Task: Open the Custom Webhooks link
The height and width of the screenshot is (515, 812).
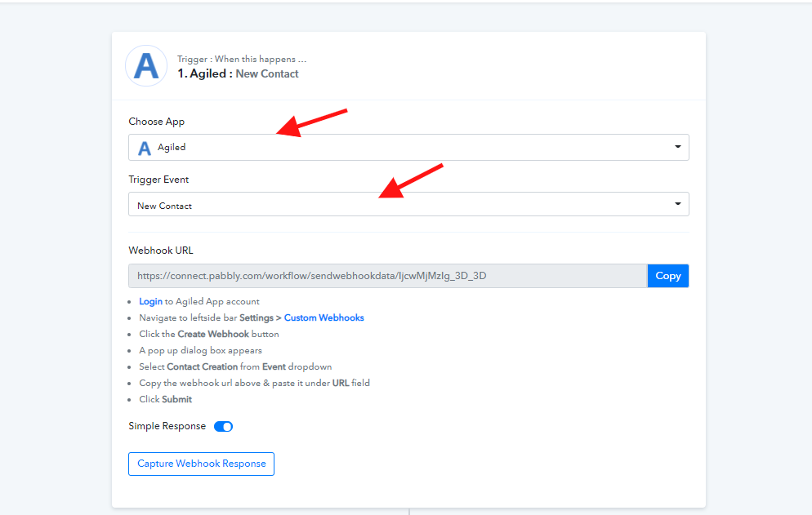Action: click(x=324, y=317)
